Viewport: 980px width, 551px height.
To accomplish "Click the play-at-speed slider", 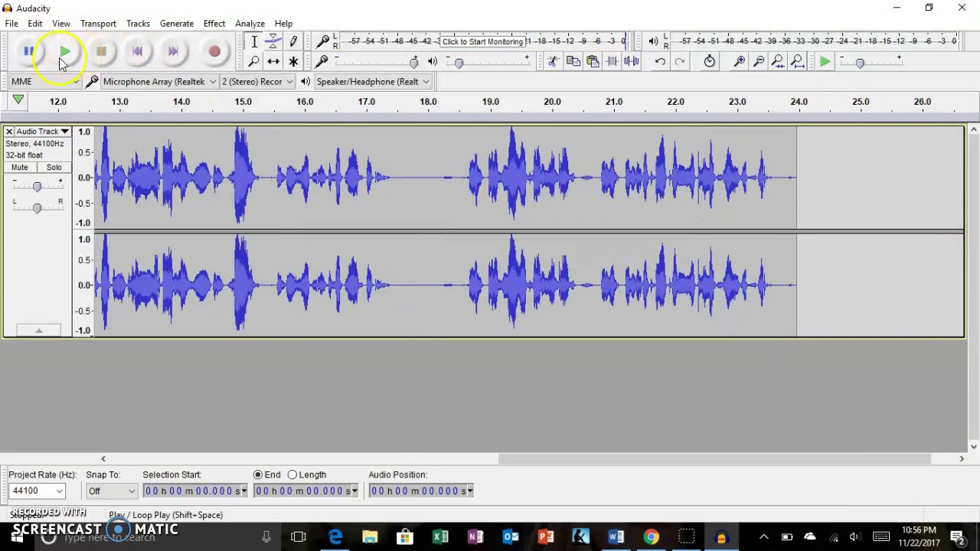I will tap(860, 63).
